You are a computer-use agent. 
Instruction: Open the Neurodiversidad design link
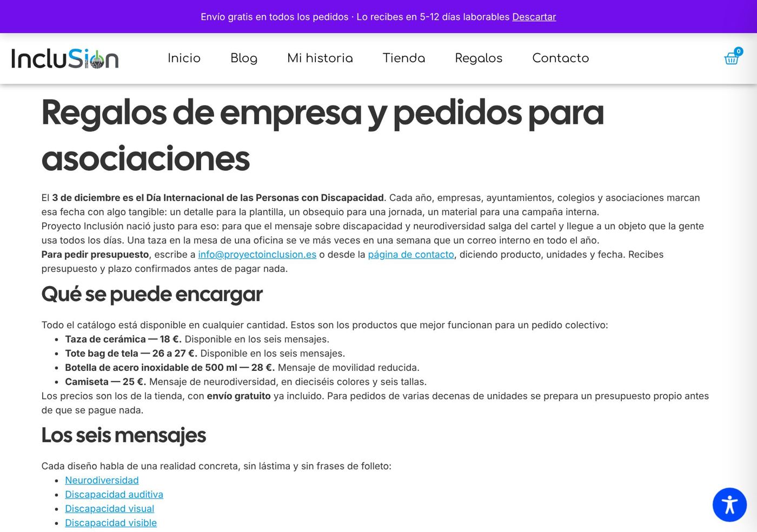(x=102, y=480)
